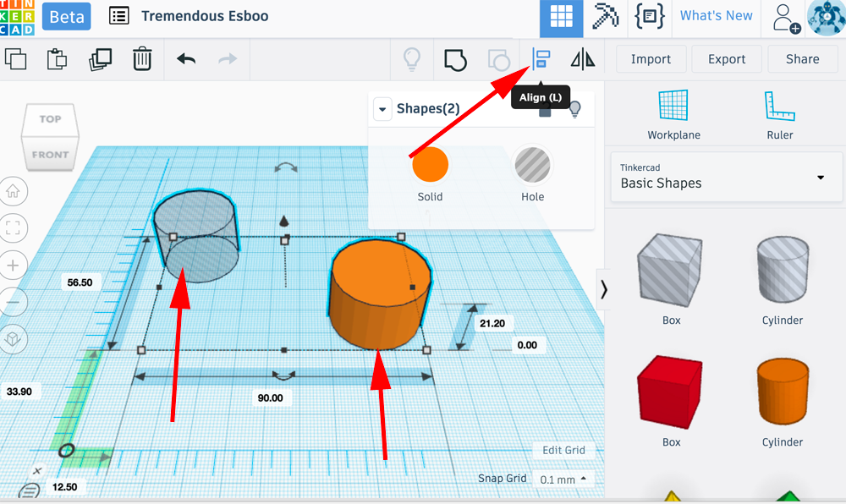Click the 0.00 elevation value
Viewport: 846px width, 504px height.
point(527,345)
